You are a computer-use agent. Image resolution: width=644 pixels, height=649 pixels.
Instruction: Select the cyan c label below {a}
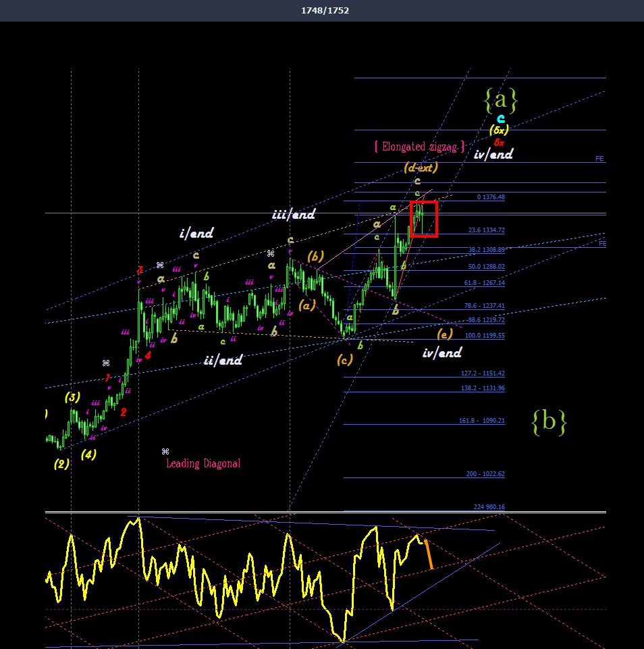[500, 120]
